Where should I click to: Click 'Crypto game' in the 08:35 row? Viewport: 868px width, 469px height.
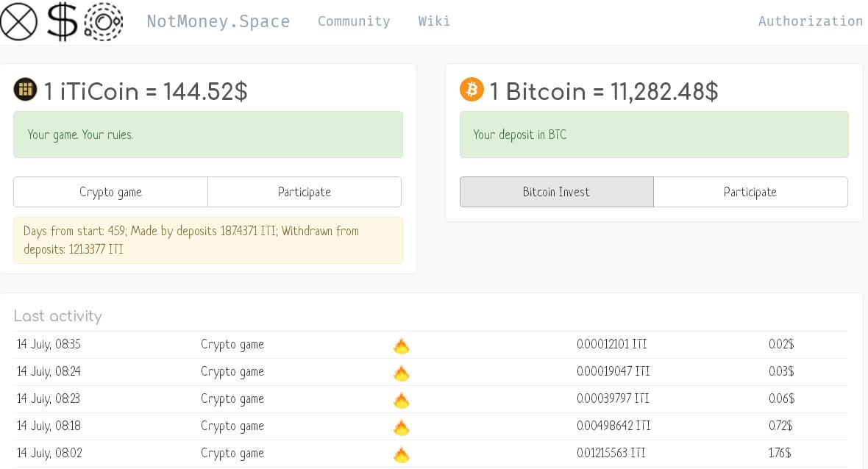click(x=232, y=345)
